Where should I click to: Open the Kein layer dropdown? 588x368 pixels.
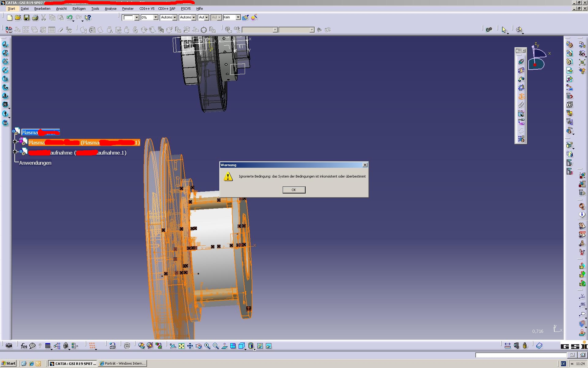click(238, 17)
